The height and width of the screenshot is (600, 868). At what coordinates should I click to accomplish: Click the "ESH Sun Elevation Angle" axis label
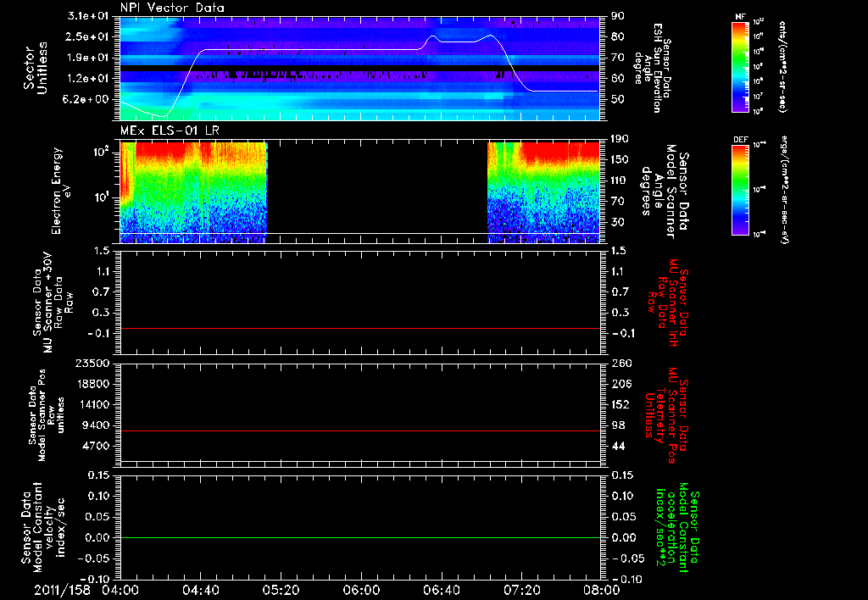[x=654, y=68]
